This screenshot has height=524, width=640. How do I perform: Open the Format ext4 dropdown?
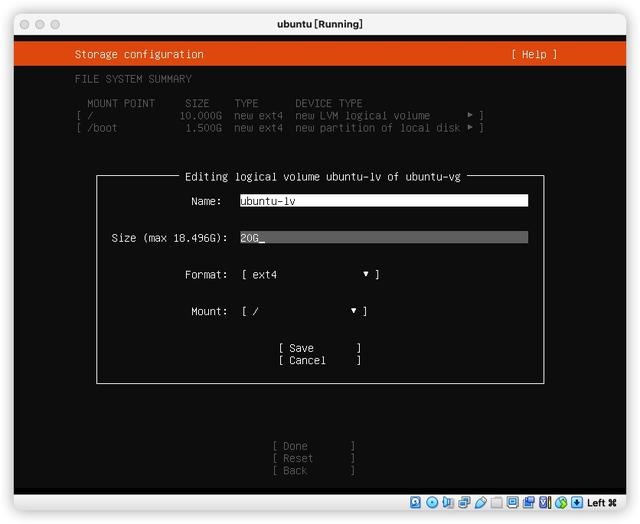311,275
